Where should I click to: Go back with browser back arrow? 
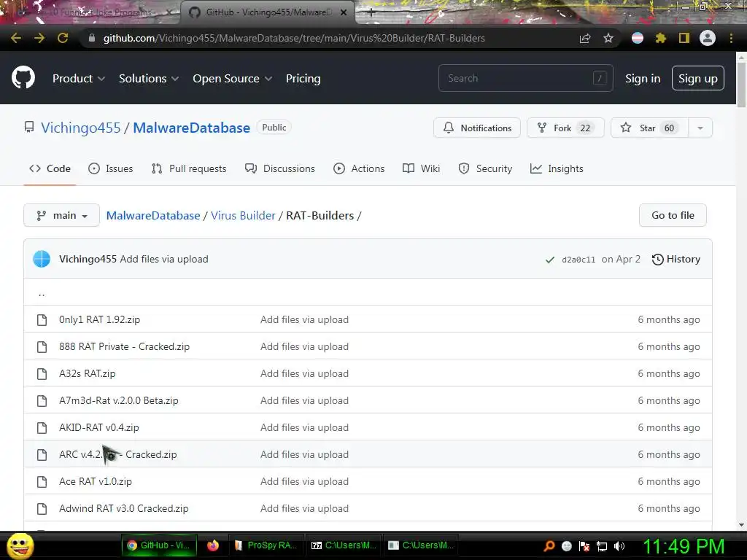tap(16, 38)
